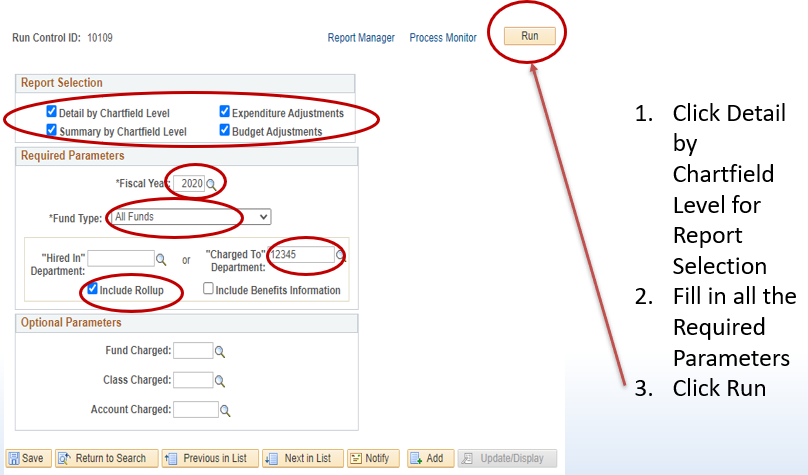Focus Charged To Department field
Screen dimensions: 808x475
click(302, 255)
